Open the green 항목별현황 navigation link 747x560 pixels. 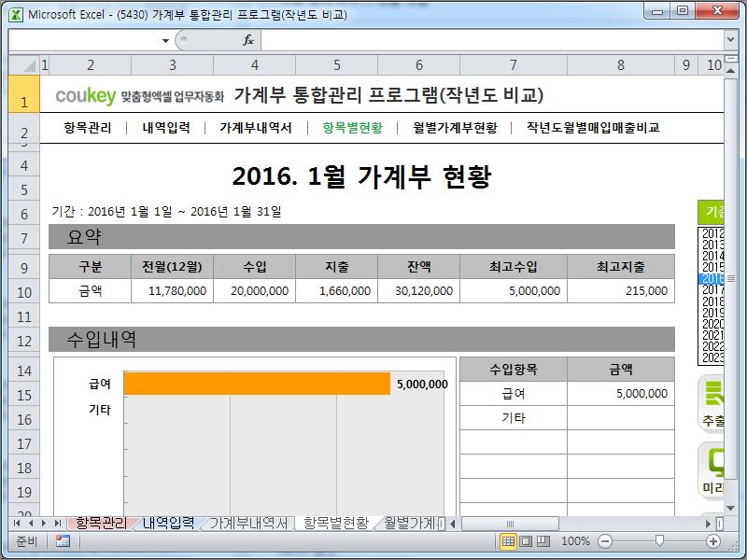pyautogui.click(x=353, y=128)
